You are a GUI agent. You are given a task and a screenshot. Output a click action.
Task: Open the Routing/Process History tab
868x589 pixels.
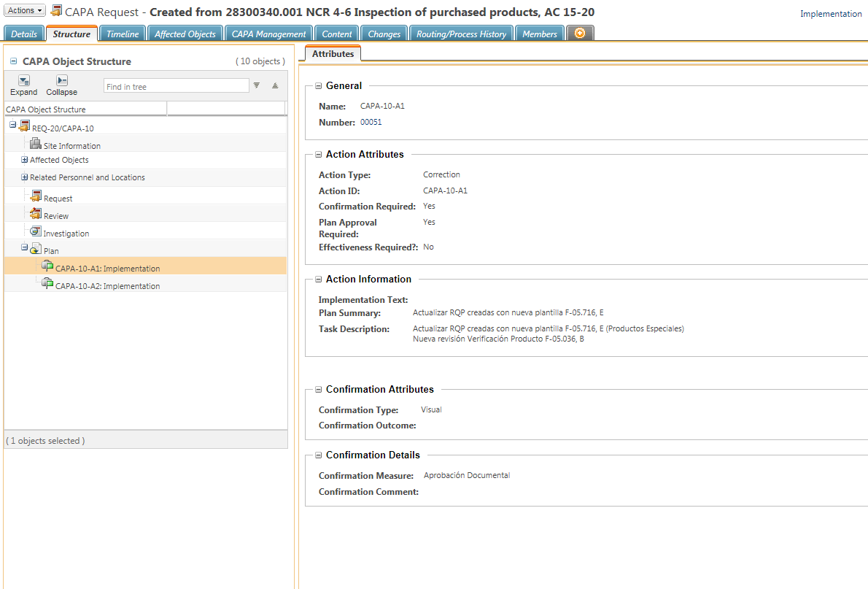click(x=461, y=34)
